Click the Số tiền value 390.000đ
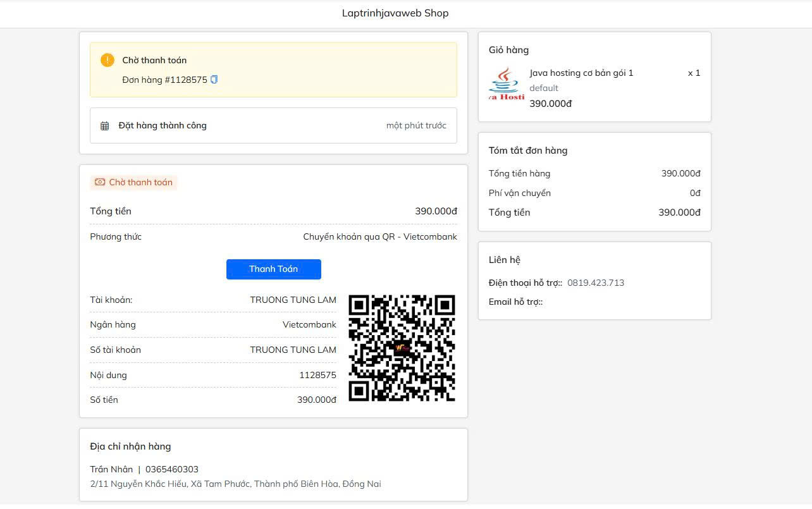The width and height of the screenshot is (812, 509). point(316,400)
